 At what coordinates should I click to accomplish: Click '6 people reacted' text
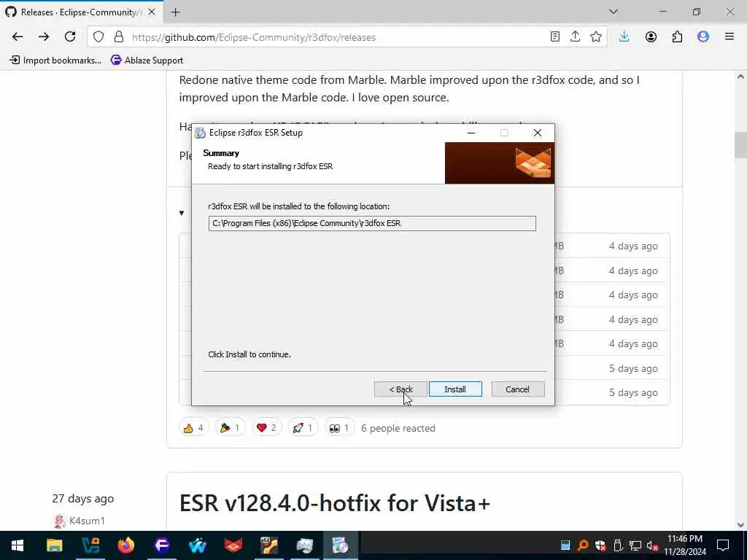pyautogui.click(x=398, y=428)
